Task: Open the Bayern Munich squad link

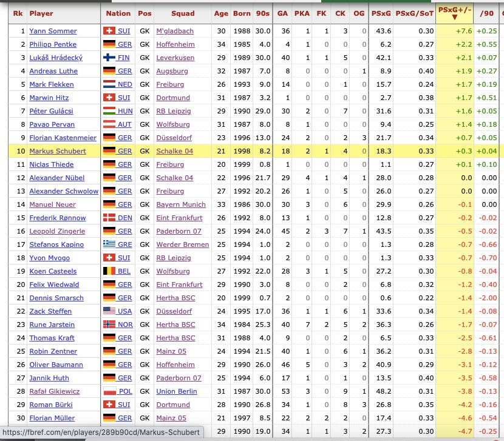Action: pos(181,204)
